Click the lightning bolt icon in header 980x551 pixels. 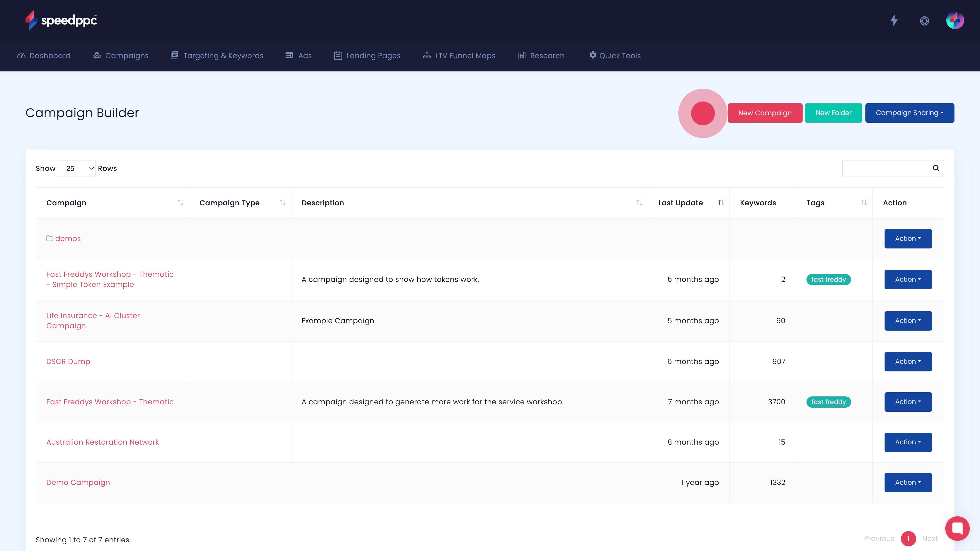point(894,20)
